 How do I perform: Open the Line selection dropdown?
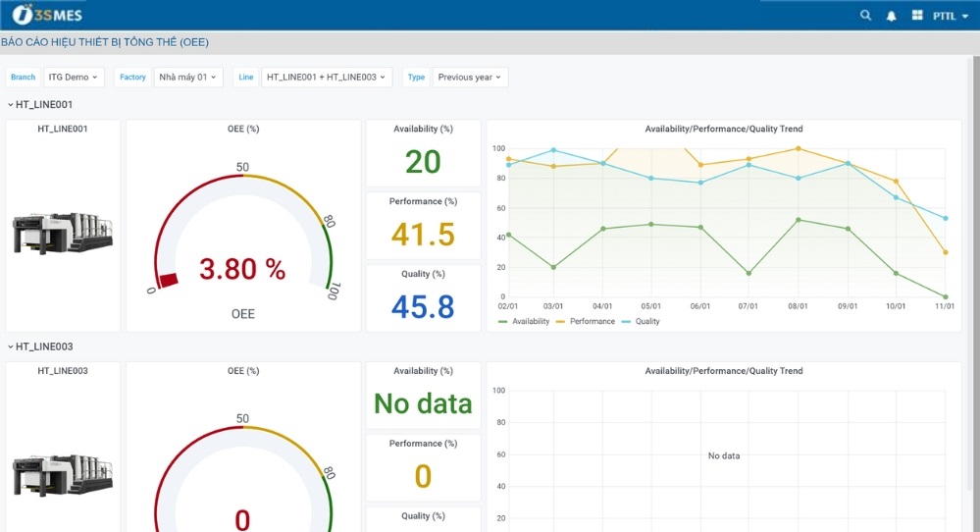(326, 78)
